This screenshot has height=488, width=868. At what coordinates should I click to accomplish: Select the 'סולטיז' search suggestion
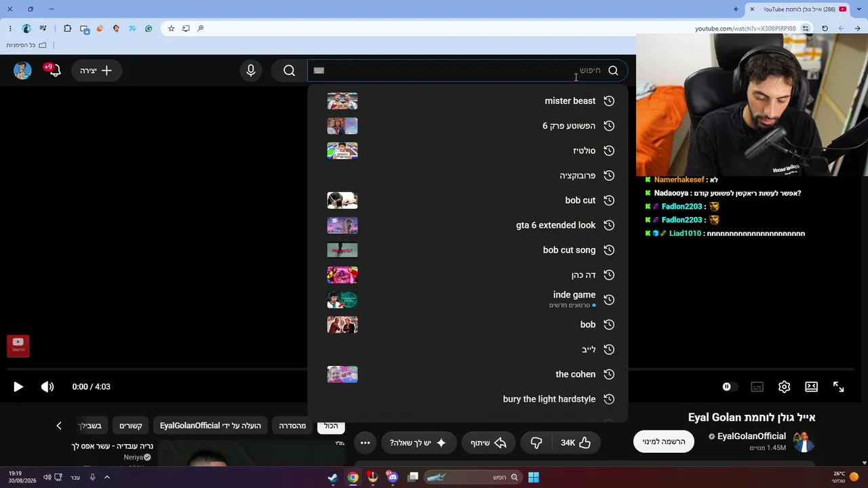(468, 150)
